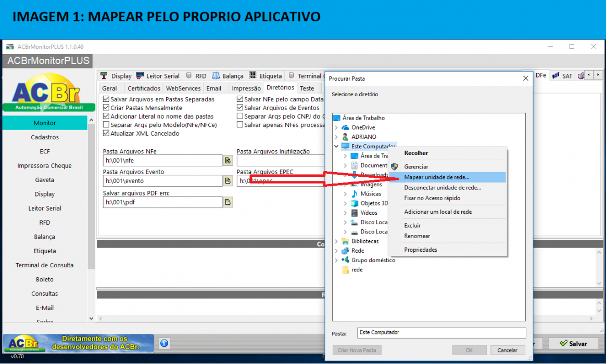Click the blue info icon in bottom bar
The image size is (606, 364).
click(164, 343)
